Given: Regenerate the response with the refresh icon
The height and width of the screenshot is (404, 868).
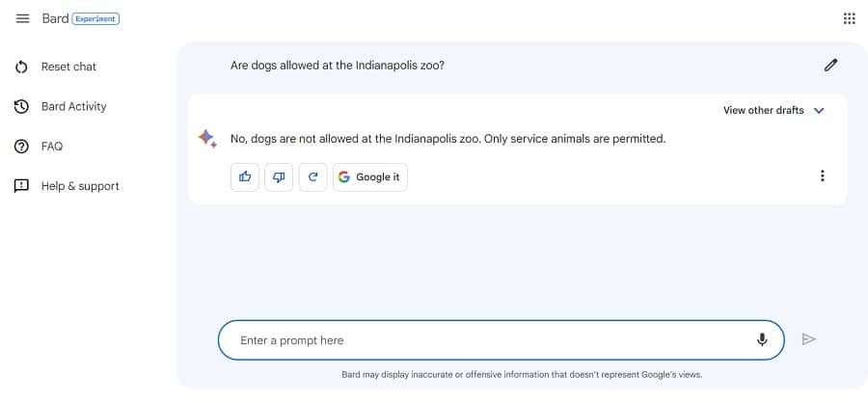Looking at the screenshot, I should (312, 176).
